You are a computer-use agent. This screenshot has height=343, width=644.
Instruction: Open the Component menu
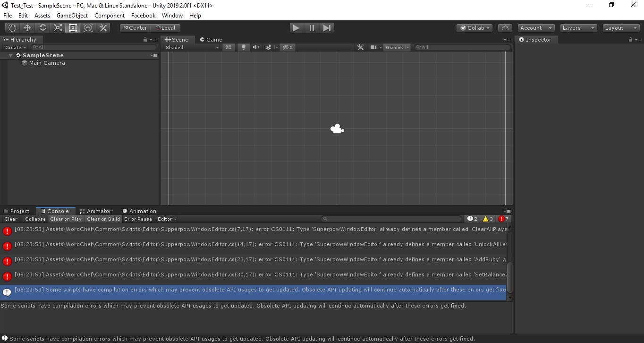click(110, 15)
